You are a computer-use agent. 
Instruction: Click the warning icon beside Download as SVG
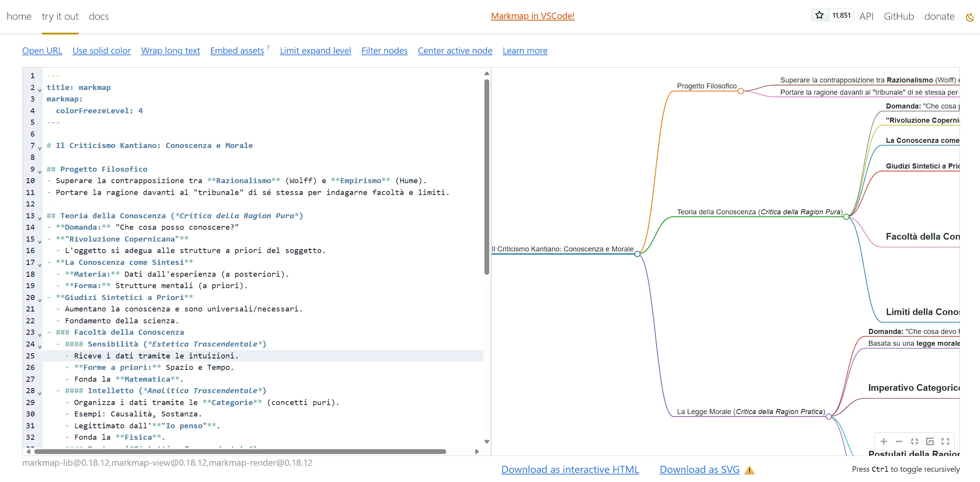point(749,470)
